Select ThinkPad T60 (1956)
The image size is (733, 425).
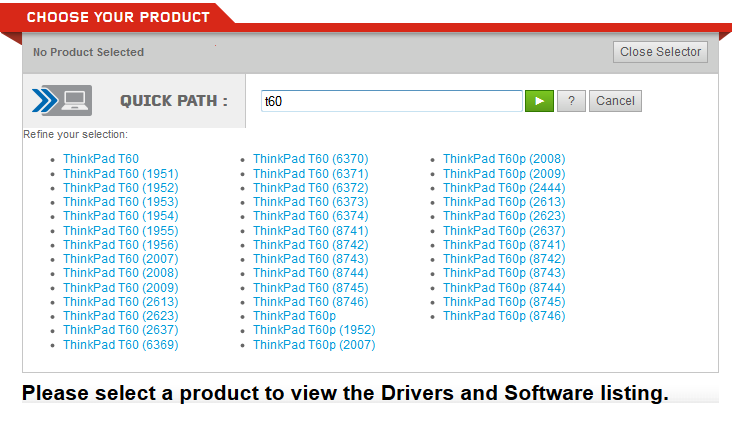121,245
